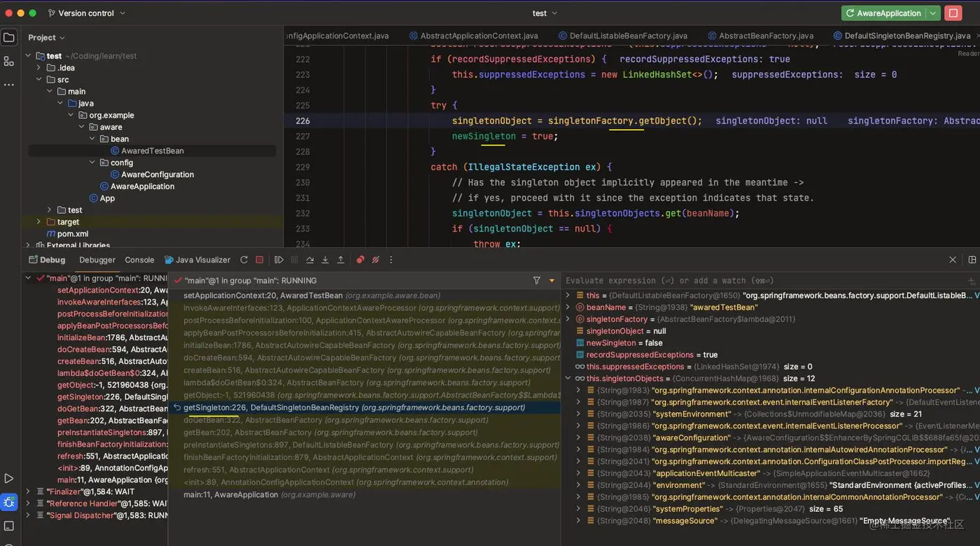Screen dimensions: 980x546
Task: Click the Step Out icon
Action: point(340,260)
